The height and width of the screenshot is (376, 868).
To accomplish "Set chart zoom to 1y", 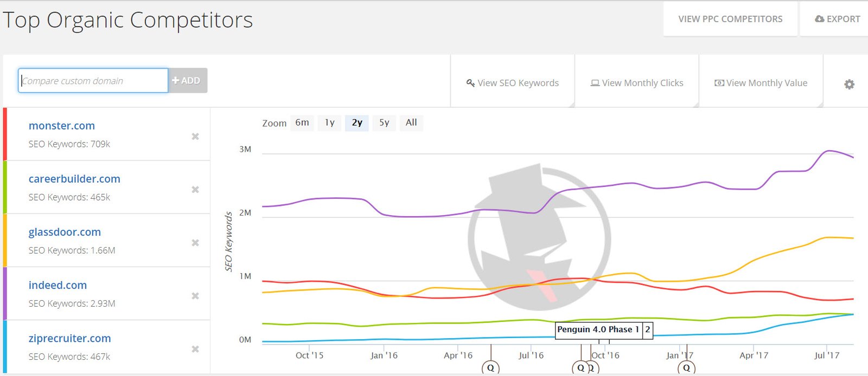I will (x=330, y=123).
